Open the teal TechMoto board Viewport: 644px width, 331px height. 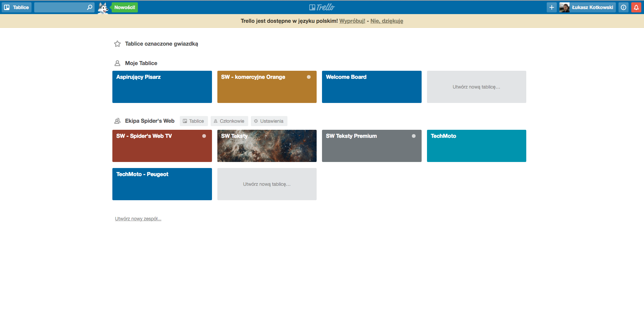click(x=476, y=146)
